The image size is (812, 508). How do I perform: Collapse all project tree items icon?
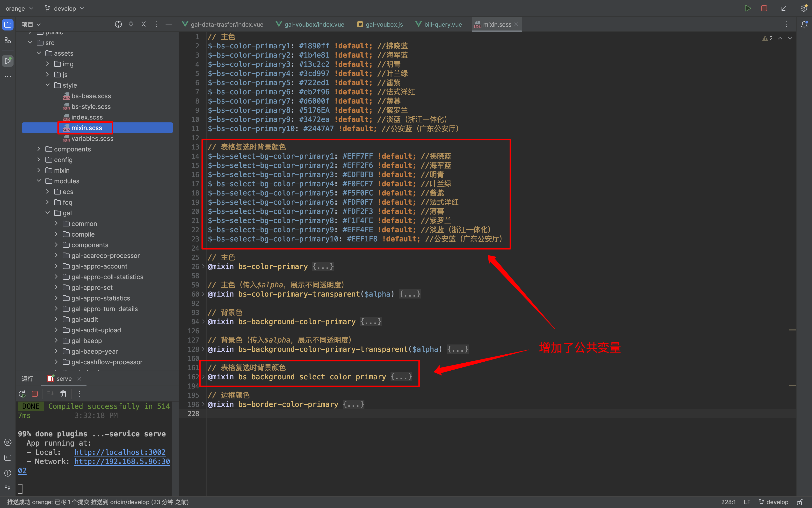(x=144, y=24)
